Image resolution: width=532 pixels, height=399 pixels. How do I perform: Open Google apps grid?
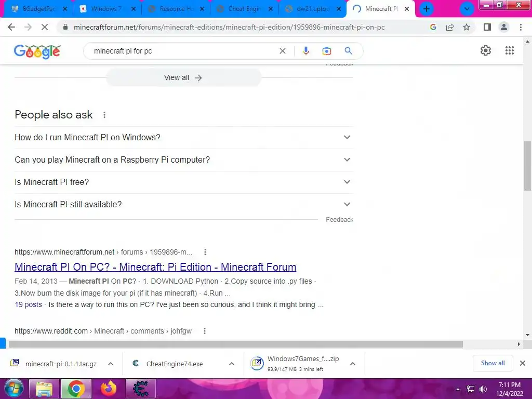[x=509, y=50]
